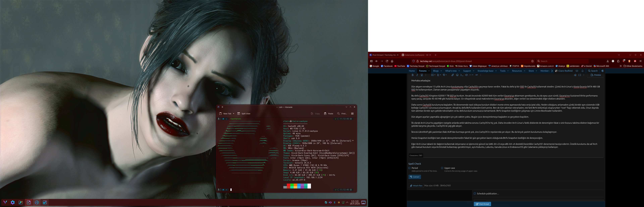Select the Post thread Techolay browser tab

tap(384, 55)
